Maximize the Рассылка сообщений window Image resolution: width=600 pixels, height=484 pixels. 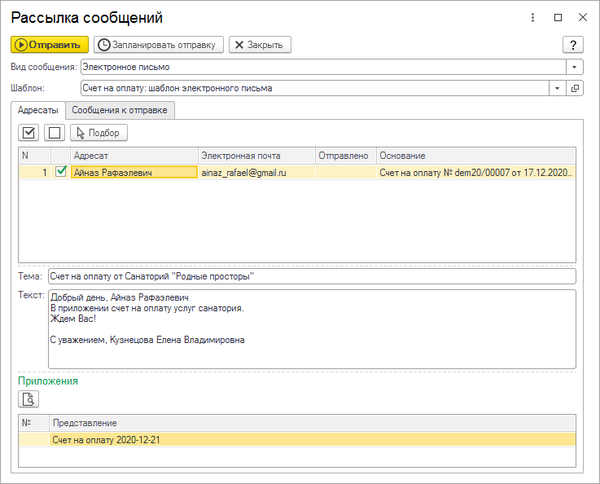tap(558, 17)
